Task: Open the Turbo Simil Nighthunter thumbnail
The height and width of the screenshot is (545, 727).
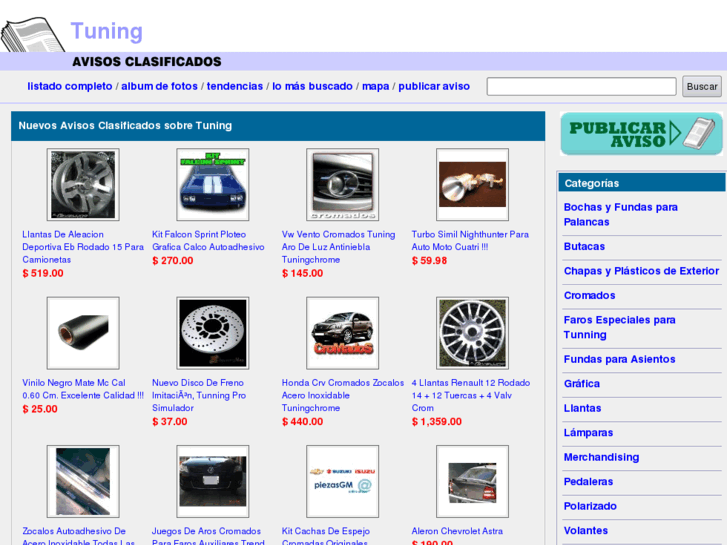Action: (x=472, y=185)
